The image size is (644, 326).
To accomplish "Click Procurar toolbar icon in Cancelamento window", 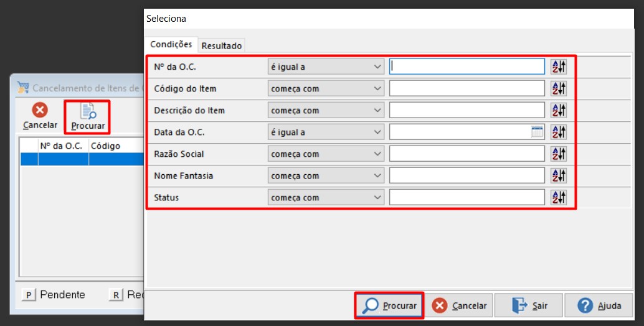I will 88,117.
